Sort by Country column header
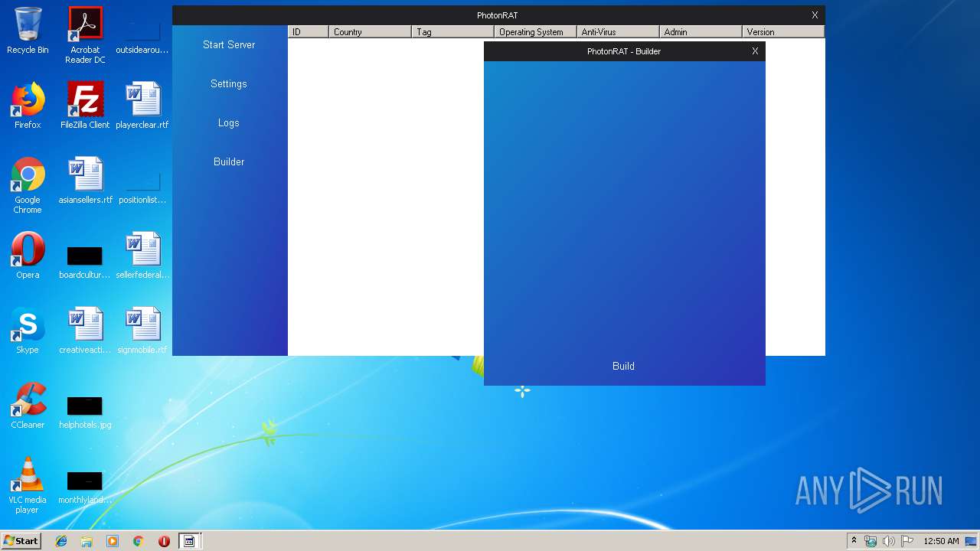The height and width of the screenshot is (551, 980). 370,31
